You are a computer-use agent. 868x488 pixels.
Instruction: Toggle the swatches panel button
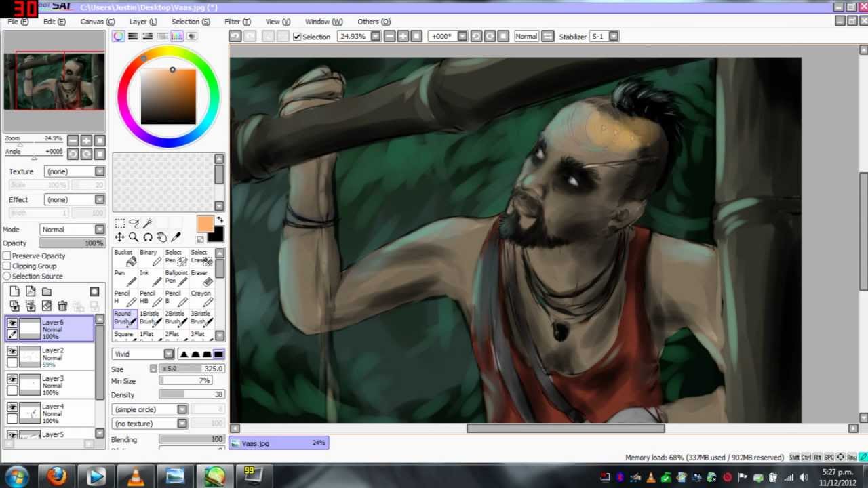click(177, 36)
